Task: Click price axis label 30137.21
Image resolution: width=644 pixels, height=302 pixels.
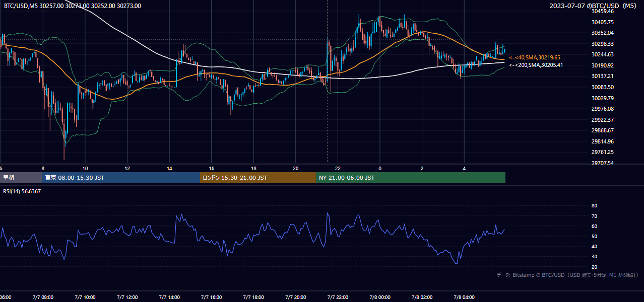Action: [602, 76]
